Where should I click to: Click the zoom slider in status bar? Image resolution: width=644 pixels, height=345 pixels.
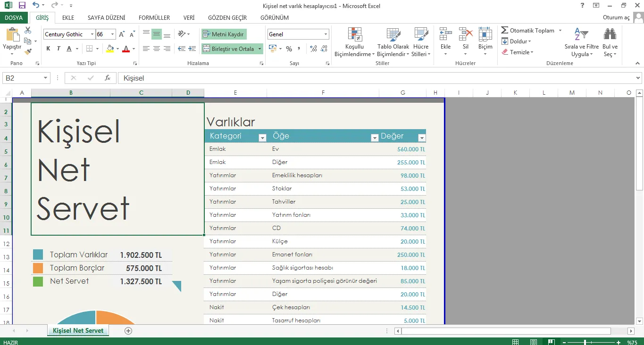pos(585,342)
